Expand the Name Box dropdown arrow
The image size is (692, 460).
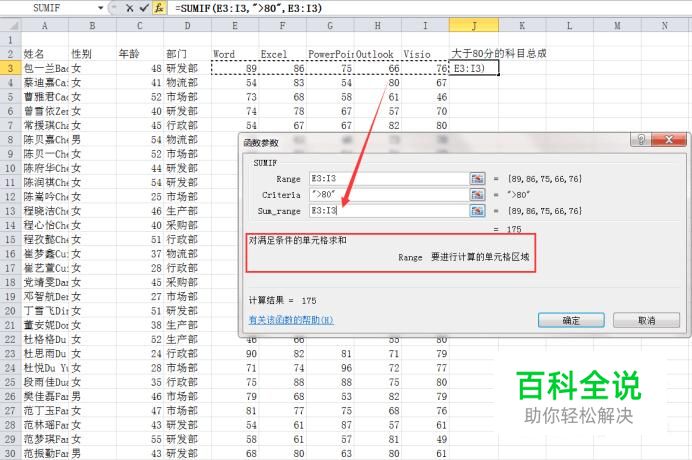(x=101, y=8)
